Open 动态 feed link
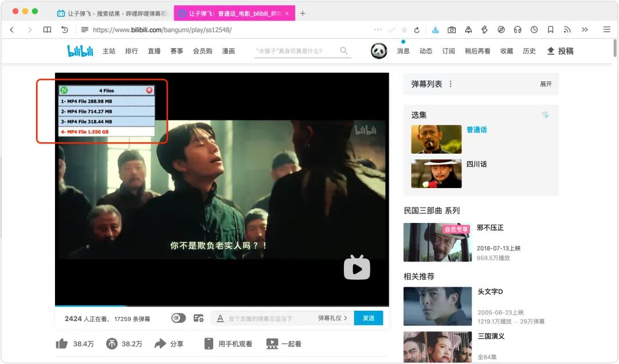Viewport: 619px width, 364px height. [x=425, y=51]
